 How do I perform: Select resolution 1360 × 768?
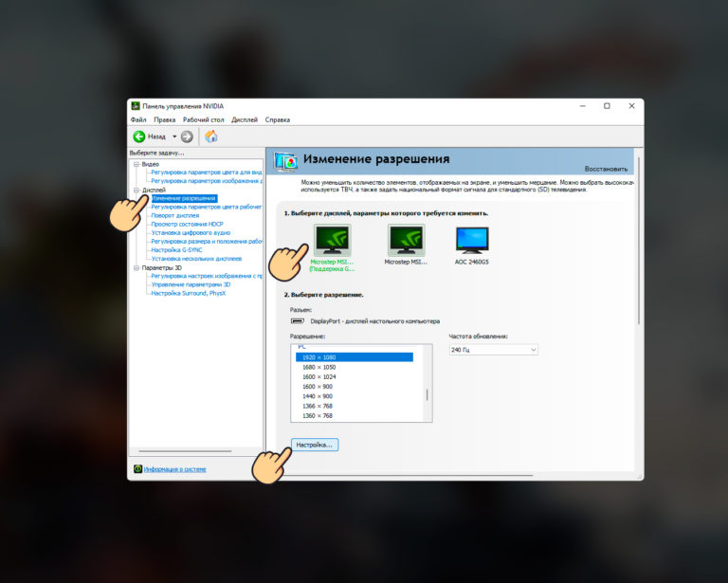click(x=318, y=416)
